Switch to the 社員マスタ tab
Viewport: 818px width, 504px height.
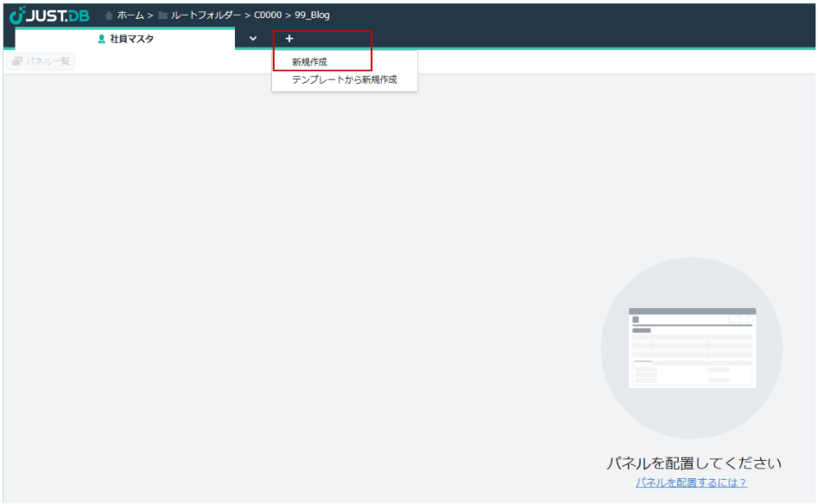[x=131, y=40]
